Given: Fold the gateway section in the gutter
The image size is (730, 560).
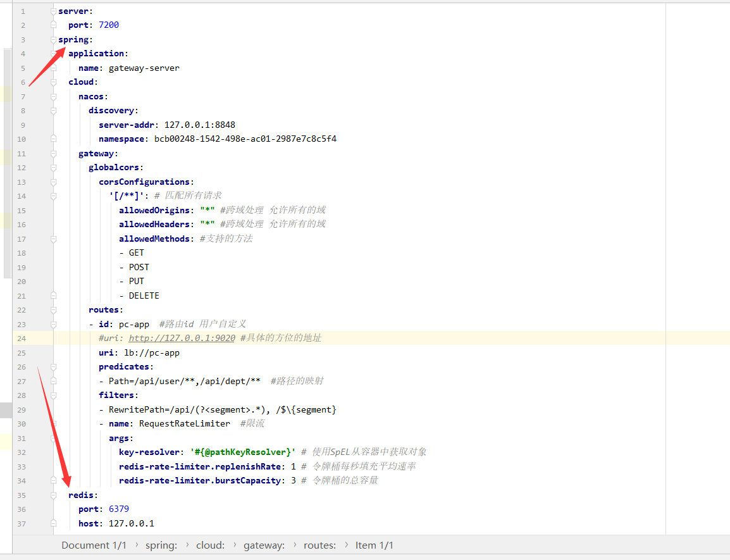Looking at the screenshot, I should point(54,153).
